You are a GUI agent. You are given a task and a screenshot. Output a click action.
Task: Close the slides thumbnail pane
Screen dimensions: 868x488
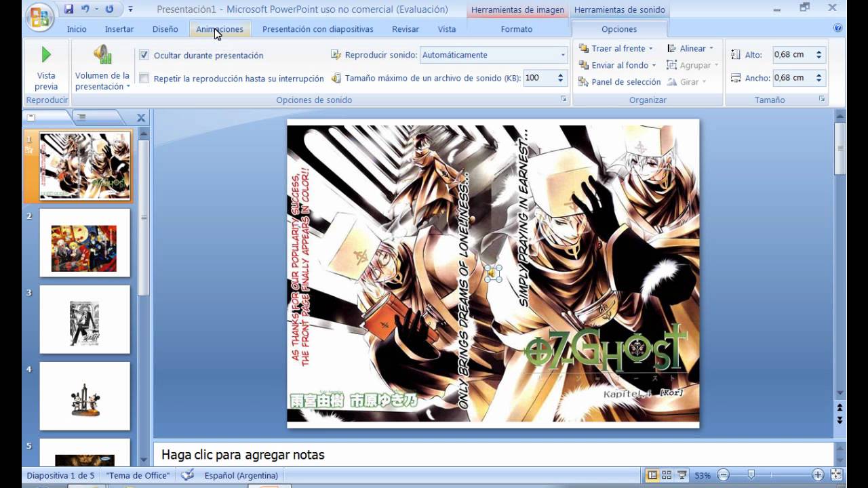tap(141, 118)
